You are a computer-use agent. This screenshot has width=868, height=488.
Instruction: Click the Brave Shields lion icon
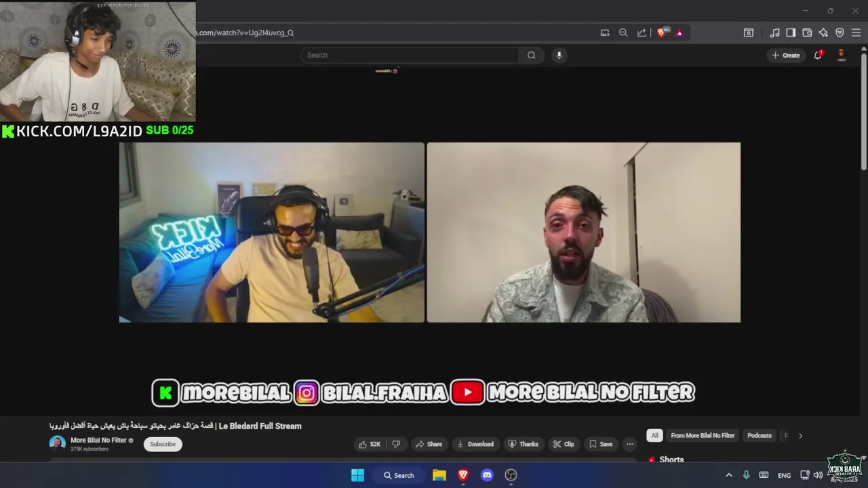[662, 33]
